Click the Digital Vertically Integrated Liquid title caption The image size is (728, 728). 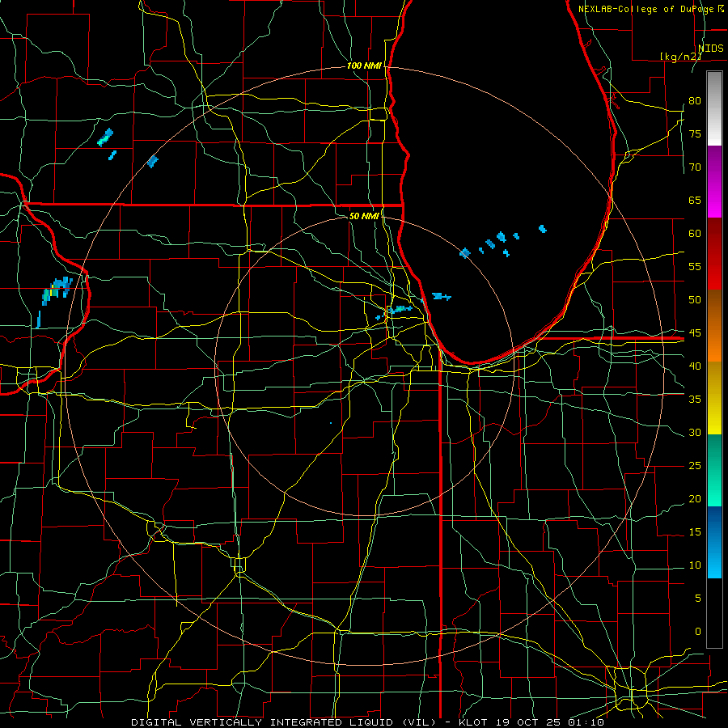pyautogui.click(x=283, y=722)
